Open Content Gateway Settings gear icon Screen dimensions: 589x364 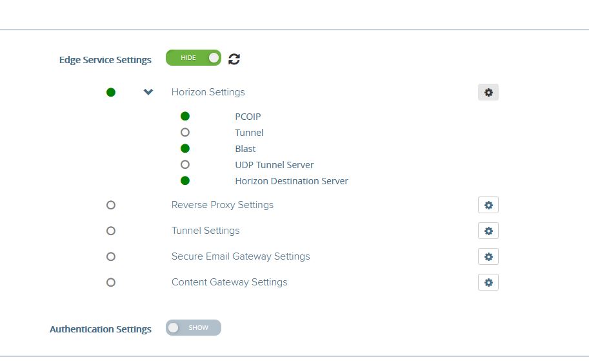pyautogui.click(x=488, y=282)
